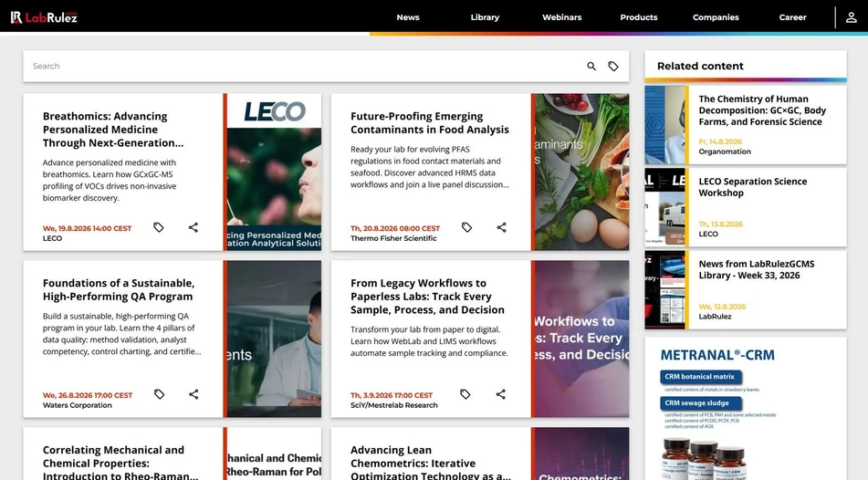868x480 pixels.
Task: Share the Foundations of Sustainable QA card
Action: [193, 394]
